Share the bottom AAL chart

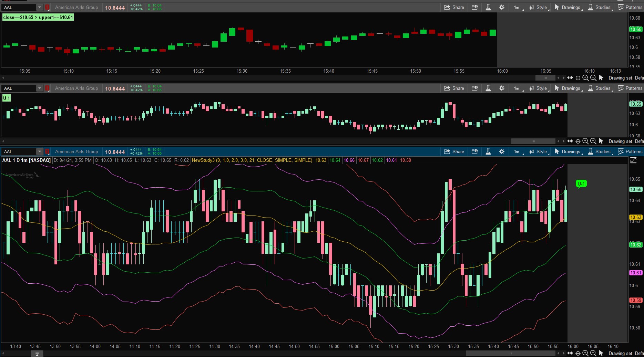tap(454, 151)
